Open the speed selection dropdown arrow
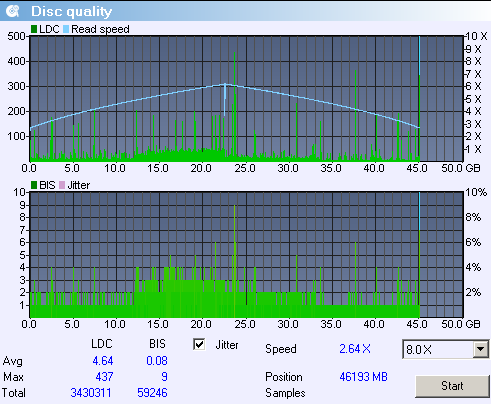The image size is (491, 404). (480, 349)
